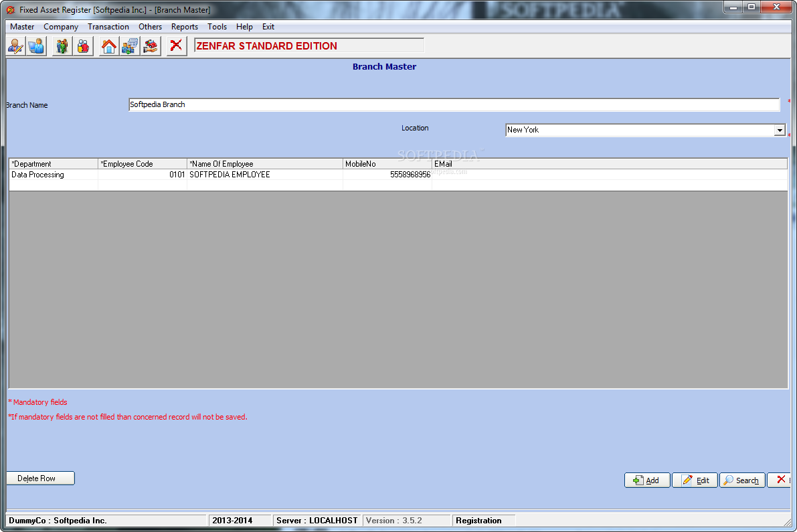797x532 pixels.
Task: Open the Company menu
Action: [61, 26]
